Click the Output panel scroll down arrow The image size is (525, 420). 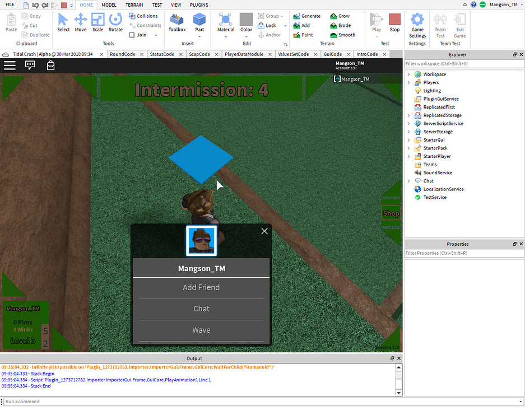click(x=398, y=393)
